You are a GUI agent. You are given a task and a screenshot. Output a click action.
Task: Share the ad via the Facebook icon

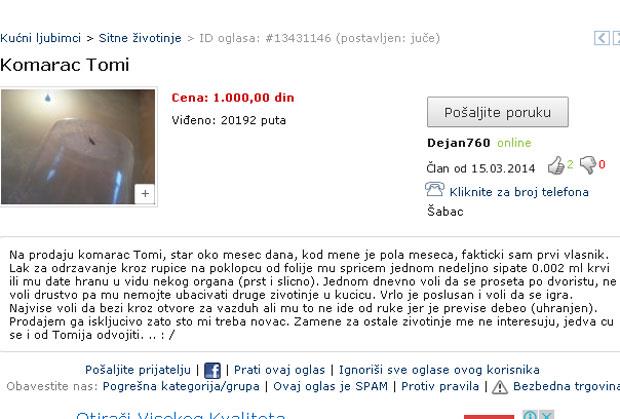point(212,371)
